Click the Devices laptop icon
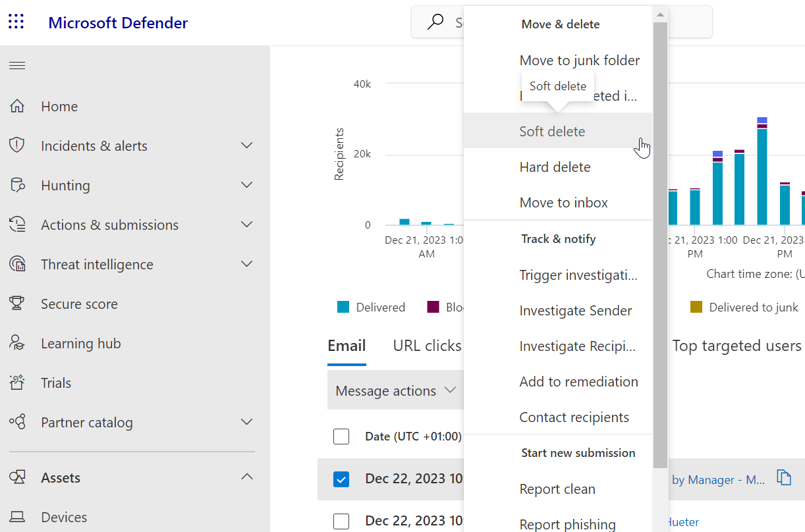Screen dimensions: 805x532 tap(17, 517)
